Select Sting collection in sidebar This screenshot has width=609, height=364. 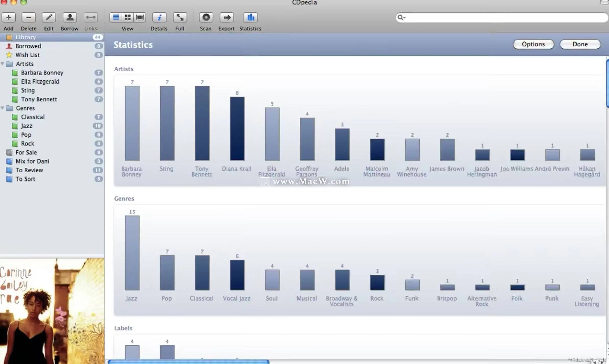52,90
